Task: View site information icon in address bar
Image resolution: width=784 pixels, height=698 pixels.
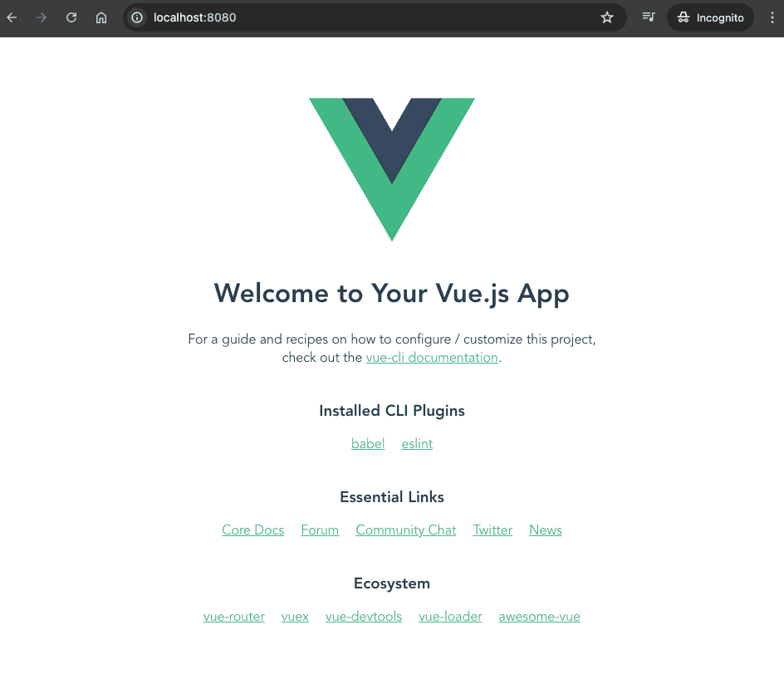Action: (x=137, y=17)
